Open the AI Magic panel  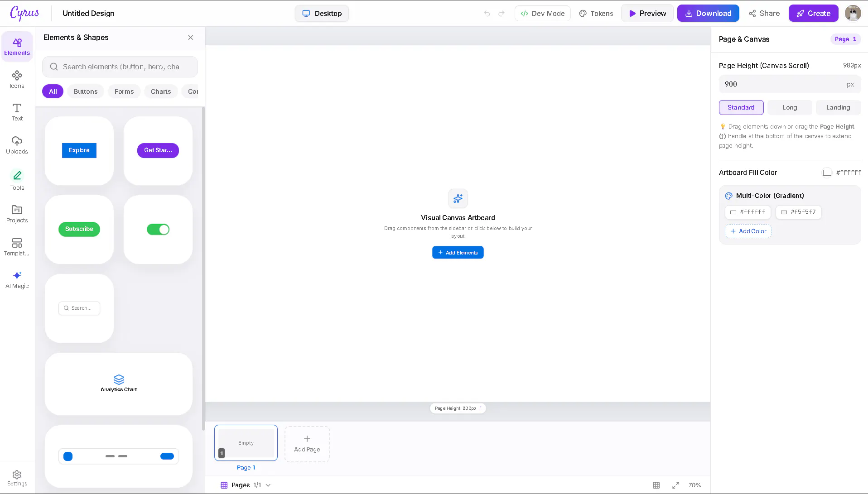point(17,280)
